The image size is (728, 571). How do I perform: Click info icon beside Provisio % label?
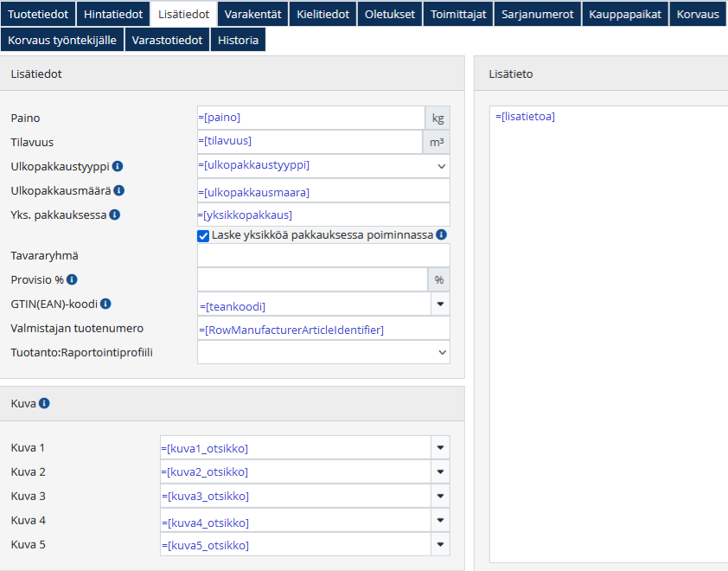(72, 279)
